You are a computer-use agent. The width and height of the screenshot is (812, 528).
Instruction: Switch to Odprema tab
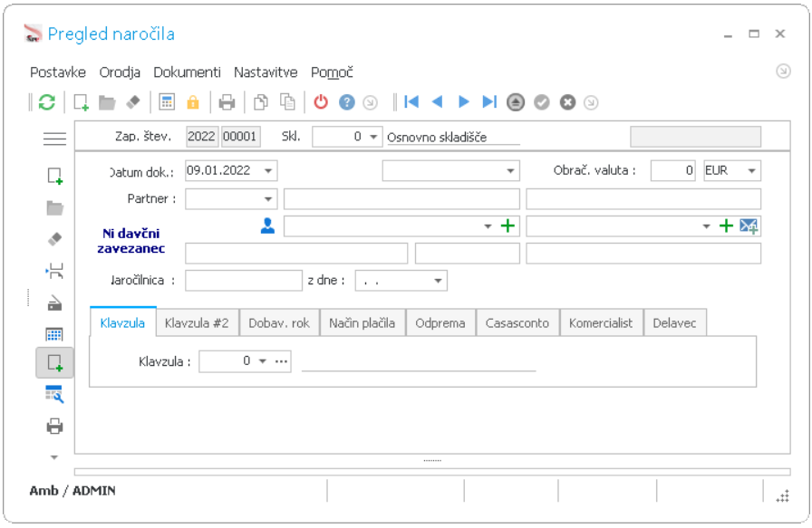click(440, 323)
